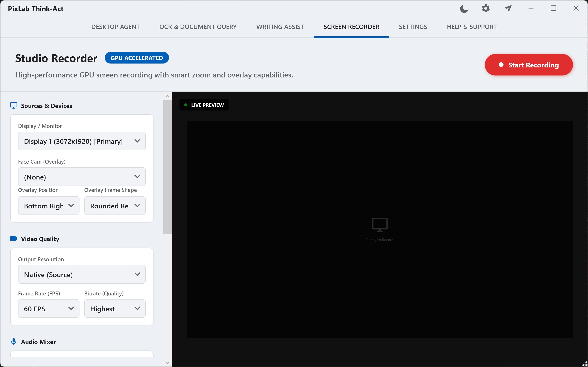Open Bitrate Highest quality dropdown
Screen dimensions: 588x367
tap(115, 308)
